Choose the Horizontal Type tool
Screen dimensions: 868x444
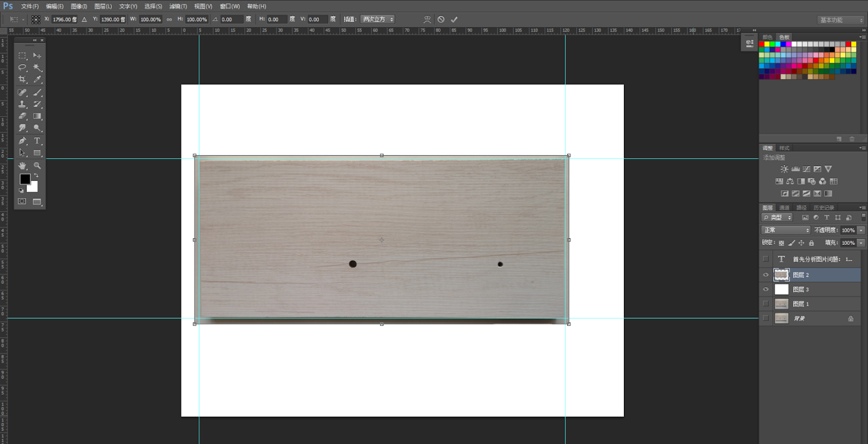(37, 141)
